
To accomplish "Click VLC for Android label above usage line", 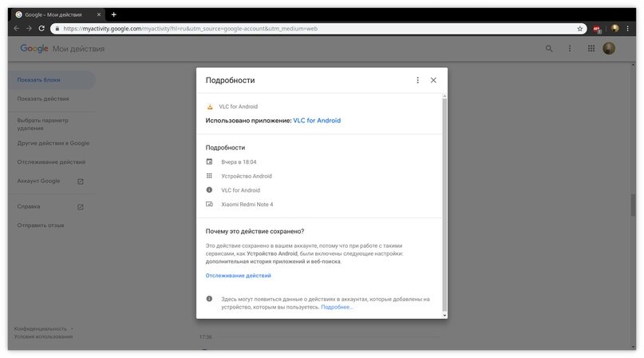I will pos(239,106).
